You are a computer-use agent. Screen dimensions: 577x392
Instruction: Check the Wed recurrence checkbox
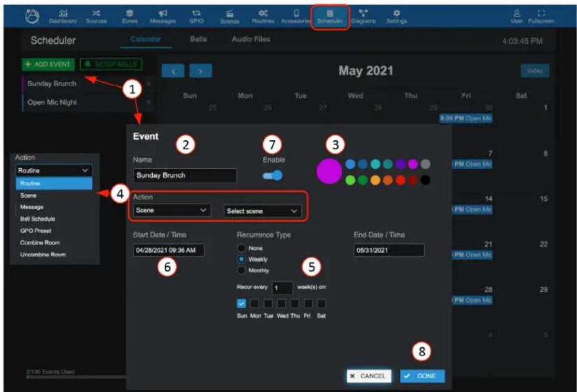point(282,303)
